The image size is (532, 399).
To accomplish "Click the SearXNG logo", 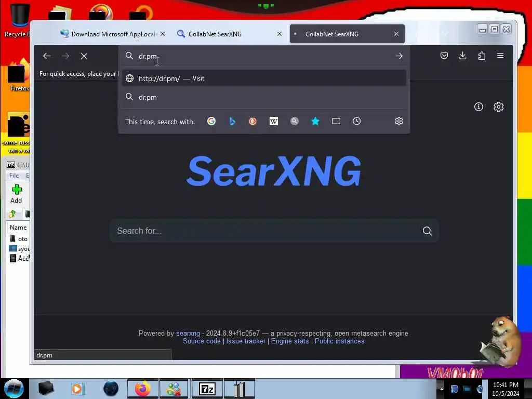I will pyautogui.click(x=273, y=170).
